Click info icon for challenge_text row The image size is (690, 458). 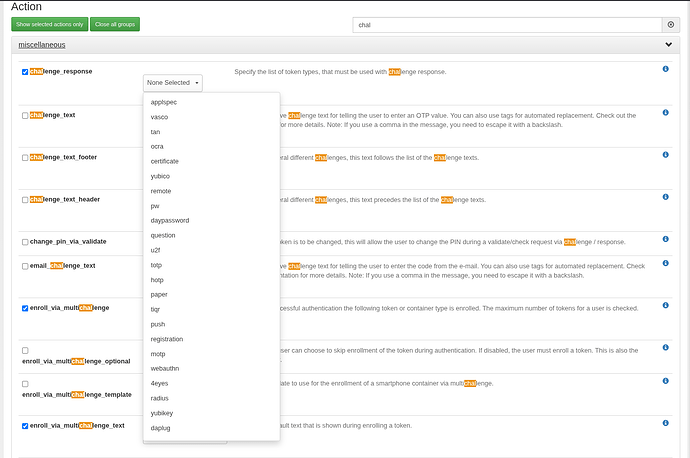coord(666,112)
